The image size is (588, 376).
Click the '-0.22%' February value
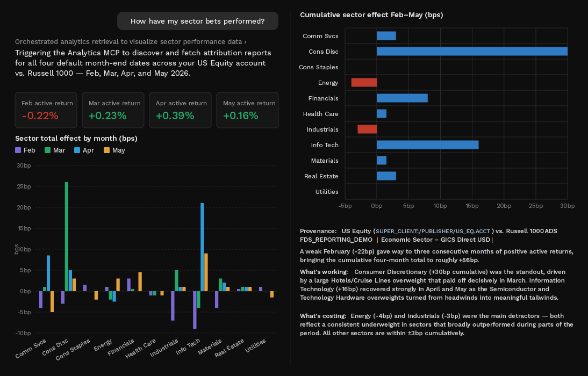40,116
